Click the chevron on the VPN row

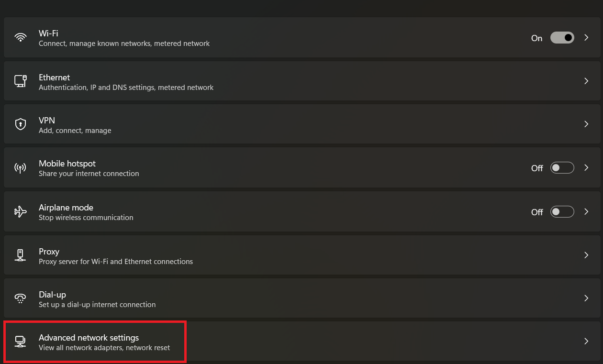pyautogui.click(x=586, y=124)
